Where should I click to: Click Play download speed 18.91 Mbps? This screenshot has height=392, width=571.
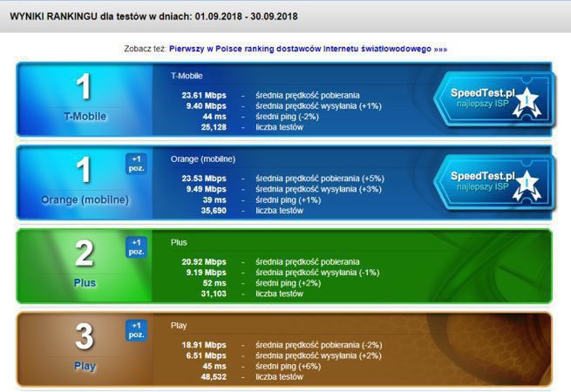[204, 345]
